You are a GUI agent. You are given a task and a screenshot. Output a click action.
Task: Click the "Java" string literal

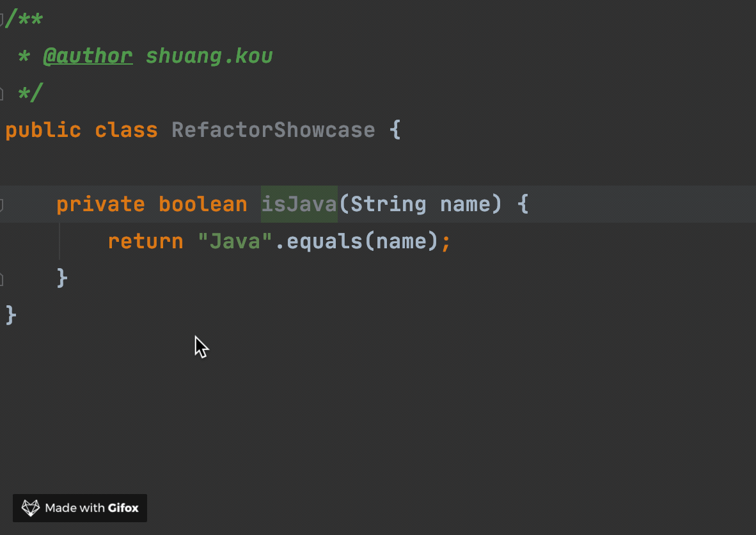point(235,242)
